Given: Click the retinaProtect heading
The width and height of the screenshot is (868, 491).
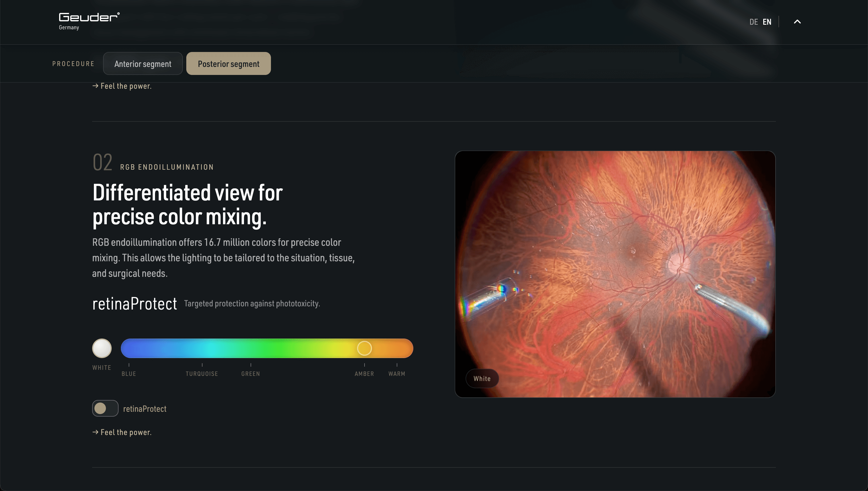Looking at the screenshot, I should (135, 304).
